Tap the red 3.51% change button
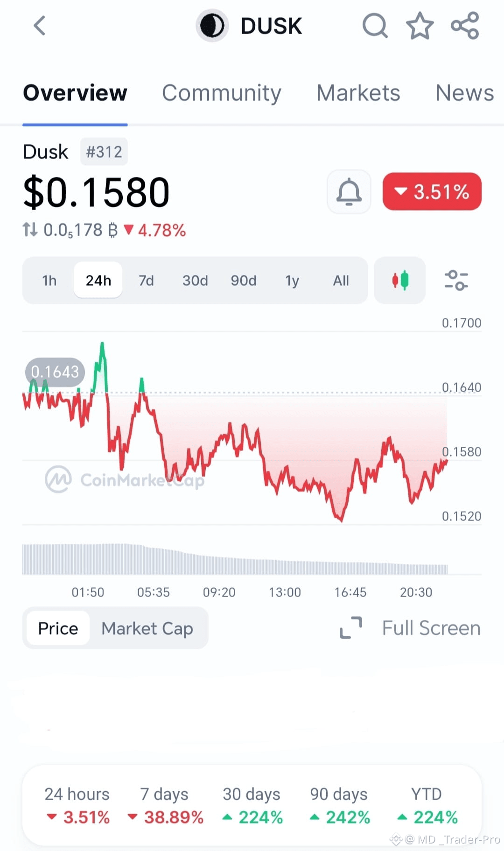Viewport: 504px width, 851px height. coord(432,192)
